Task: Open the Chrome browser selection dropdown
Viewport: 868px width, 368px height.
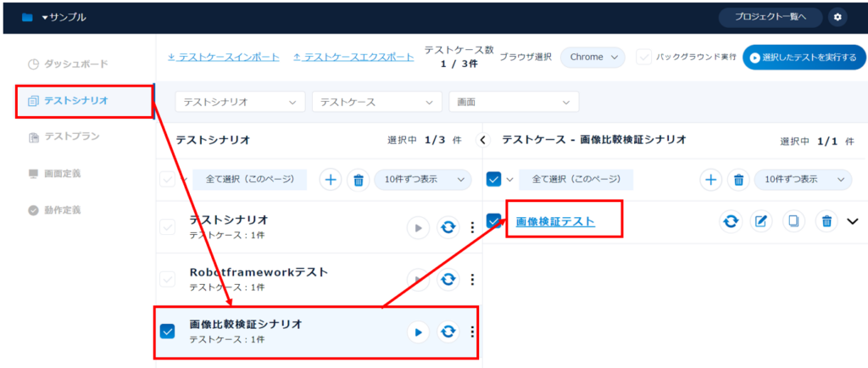Action: [x=592, y=57]
